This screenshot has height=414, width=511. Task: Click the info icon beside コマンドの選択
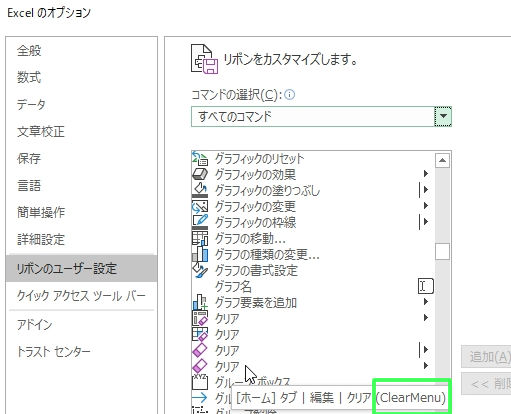click(290, 95)
